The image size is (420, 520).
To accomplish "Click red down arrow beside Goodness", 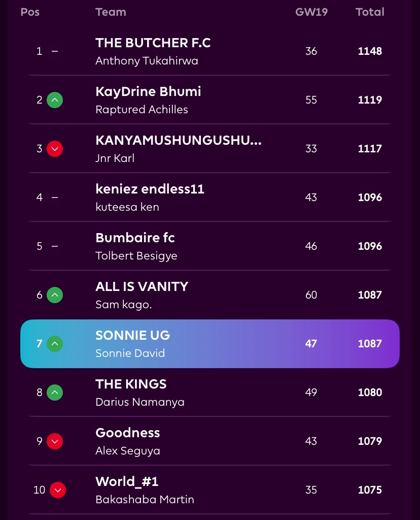I will 55,441.
